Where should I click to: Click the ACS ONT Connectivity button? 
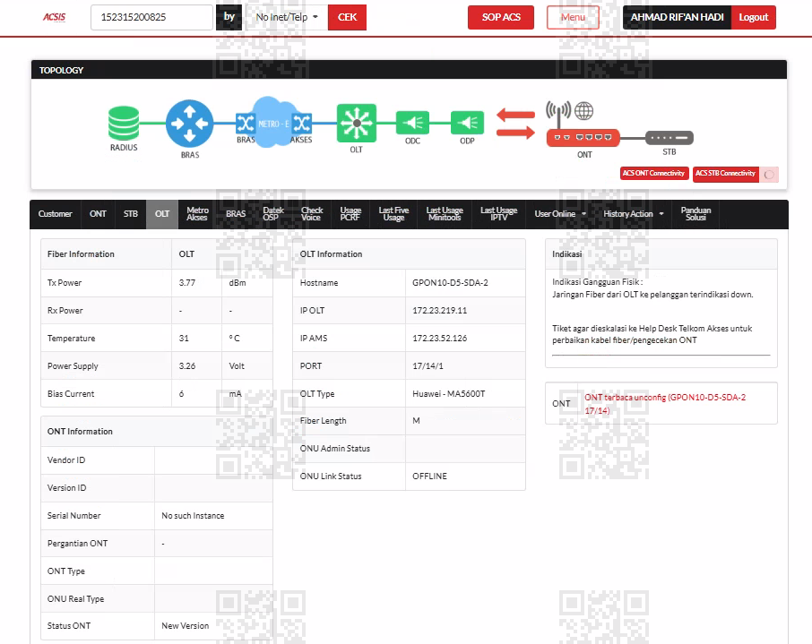[x=653, y=174]
